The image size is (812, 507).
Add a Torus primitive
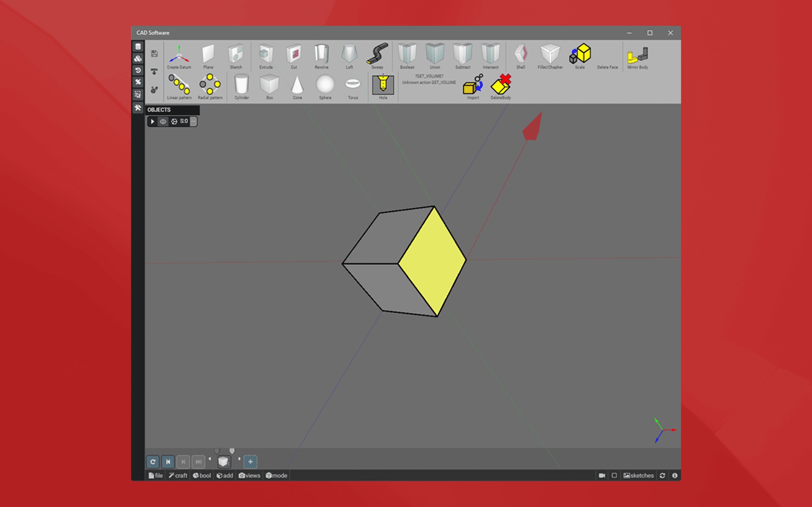[353, 86]
